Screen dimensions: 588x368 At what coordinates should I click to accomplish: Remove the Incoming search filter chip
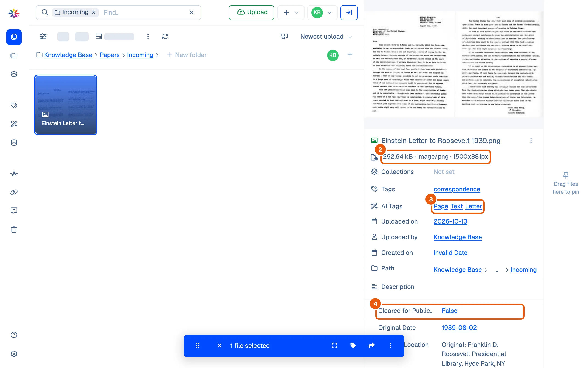pyautogui.click(x=93, y=12)
